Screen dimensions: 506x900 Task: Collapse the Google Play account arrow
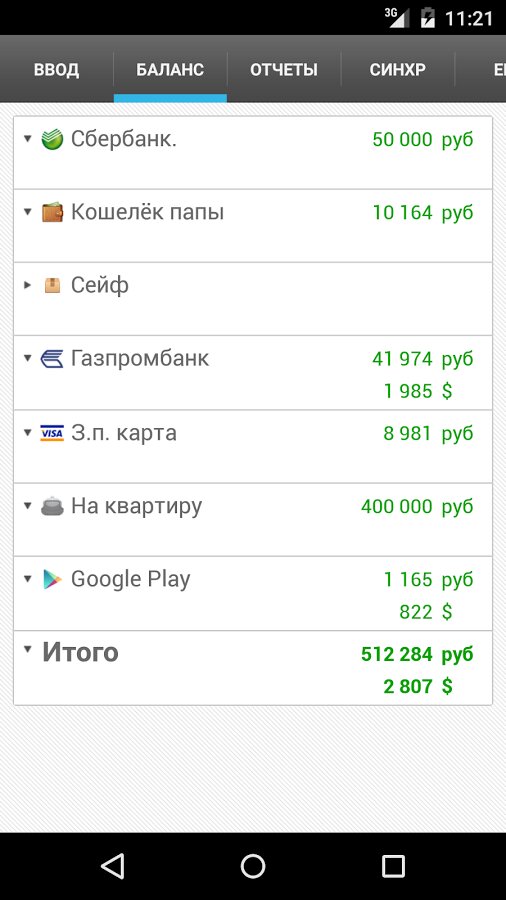tap(28, 579)
